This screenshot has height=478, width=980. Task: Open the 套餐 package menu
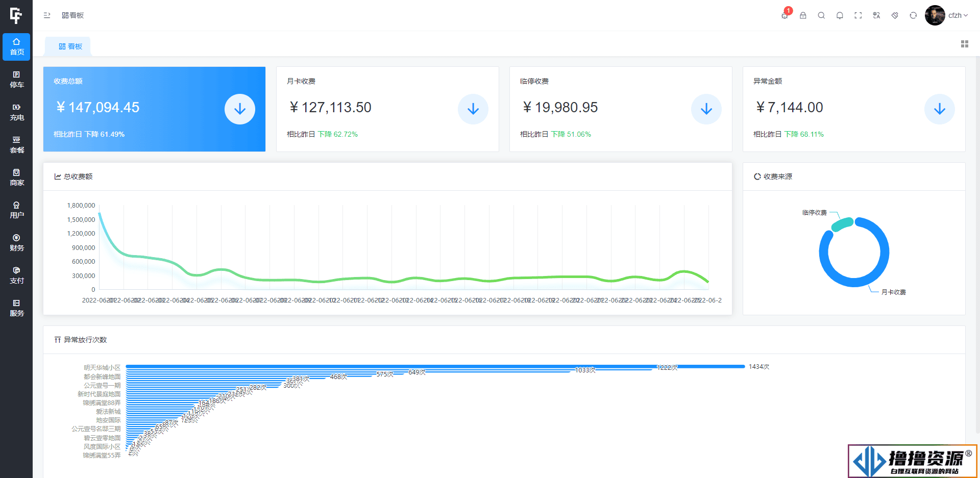pos(16,145)
